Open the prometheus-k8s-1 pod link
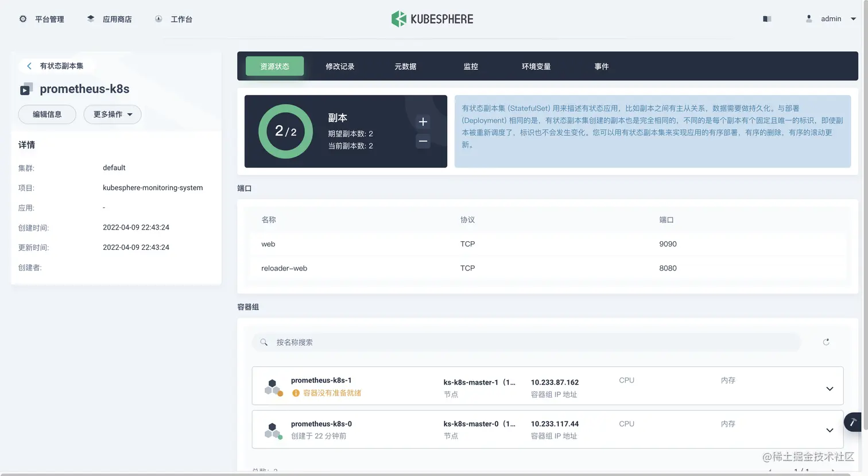 tap(321, 380)
